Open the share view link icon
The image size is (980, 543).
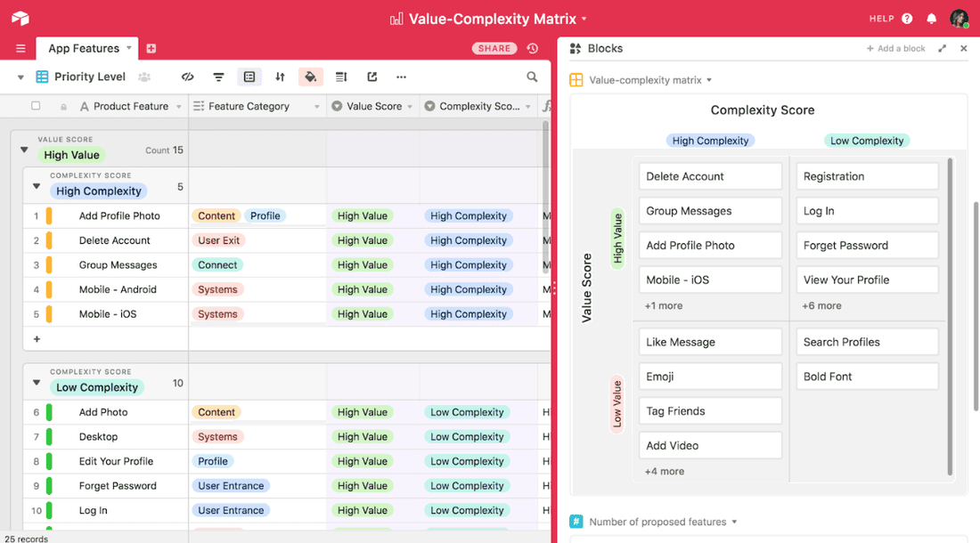click(x=372, y=77)
